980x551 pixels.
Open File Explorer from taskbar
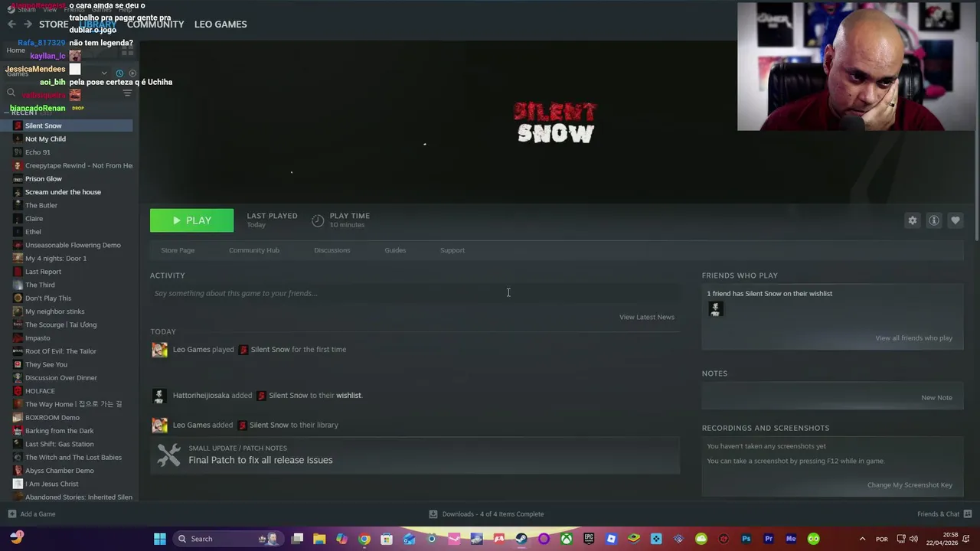[319, 539]
